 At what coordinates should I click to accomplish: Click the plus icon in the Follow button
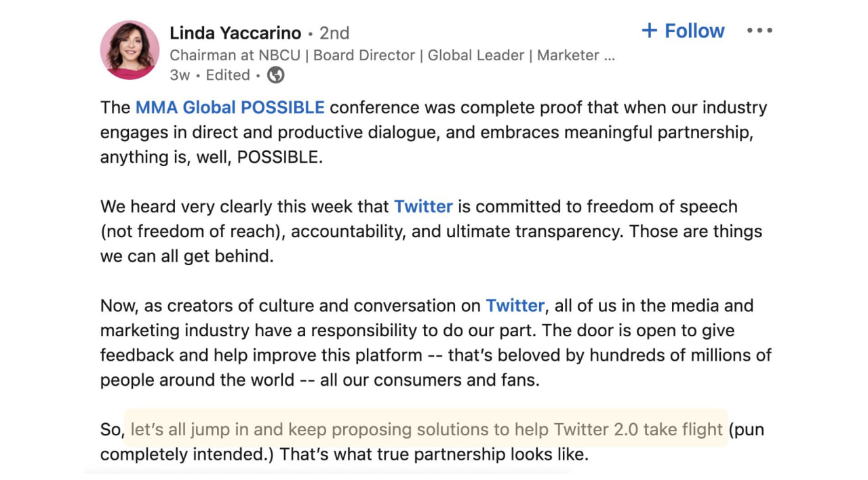(649, 31)
